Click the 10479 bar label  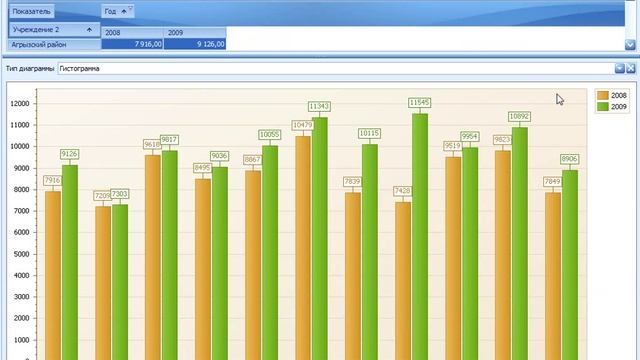pyautogui.click(x=303, y=125)
